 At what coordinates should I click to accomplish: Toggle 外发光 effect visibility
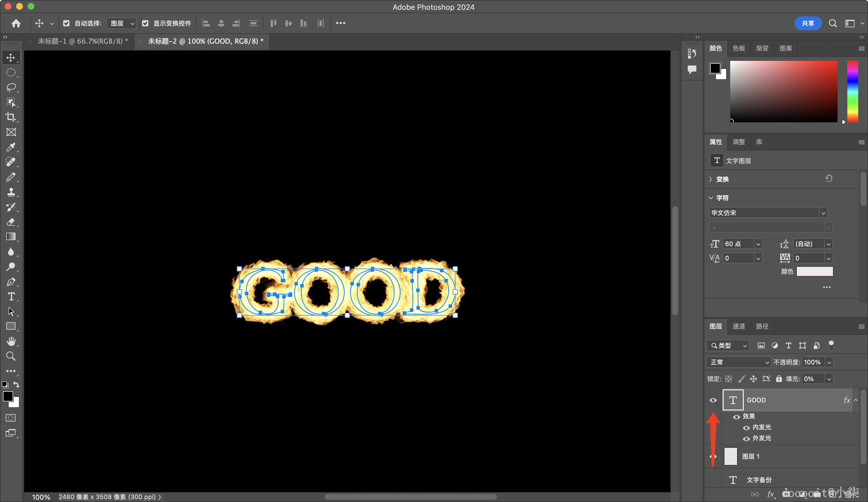pyautogui.click(x=746, y=439)
